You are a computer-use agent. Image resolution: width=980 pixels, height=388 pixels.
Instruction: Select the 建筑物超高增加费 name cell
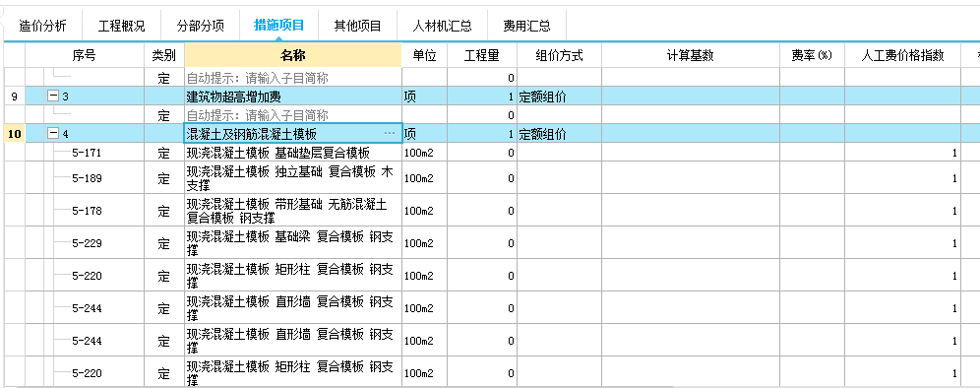pyautogui.click(x=293, y=97)
